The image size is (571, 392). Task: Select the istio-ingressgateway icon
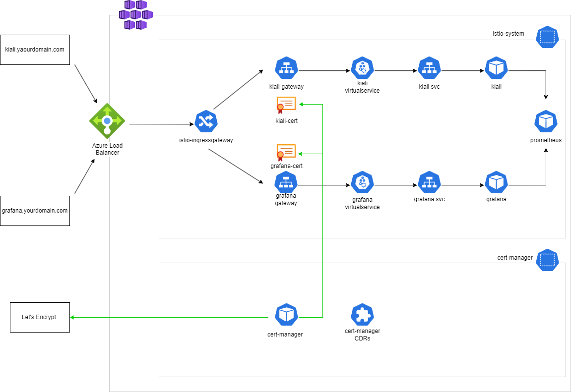(206, 121)
